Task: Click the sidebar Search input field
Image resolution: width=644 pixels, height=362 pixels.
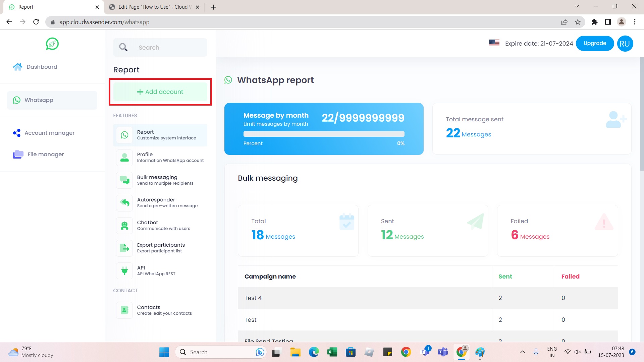Action: coord(160,47)
